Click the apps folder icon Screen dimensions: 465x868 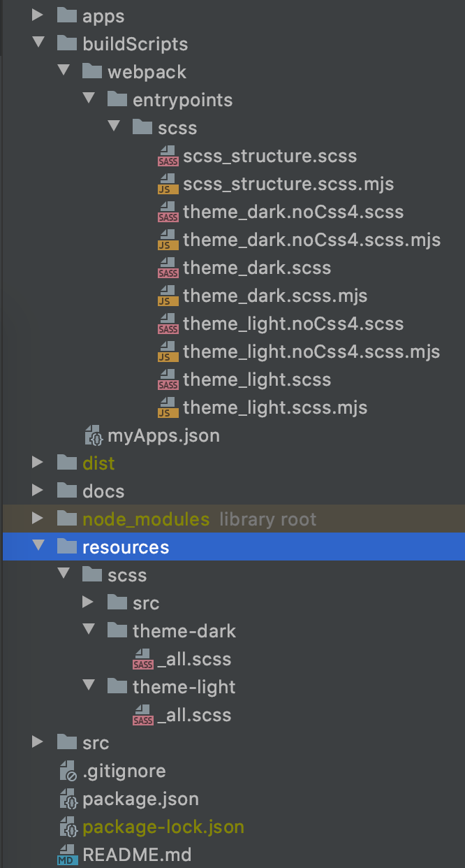point(66,15)
